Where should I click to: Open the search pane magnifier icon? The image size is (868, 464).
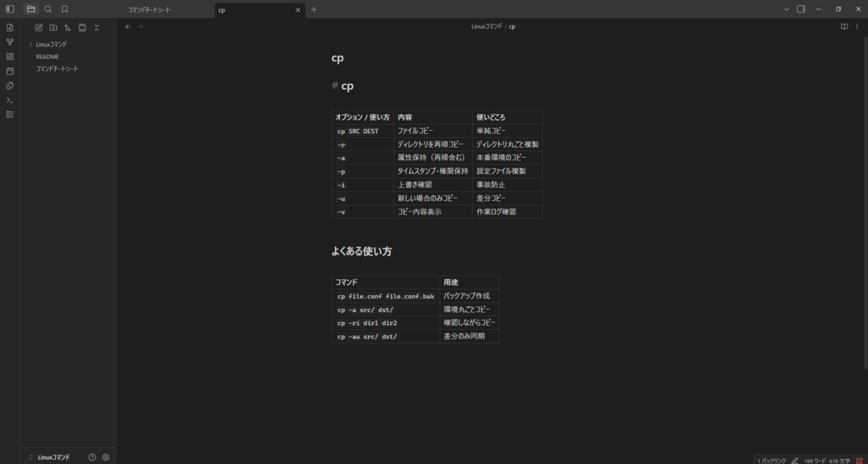pos(47,9)
